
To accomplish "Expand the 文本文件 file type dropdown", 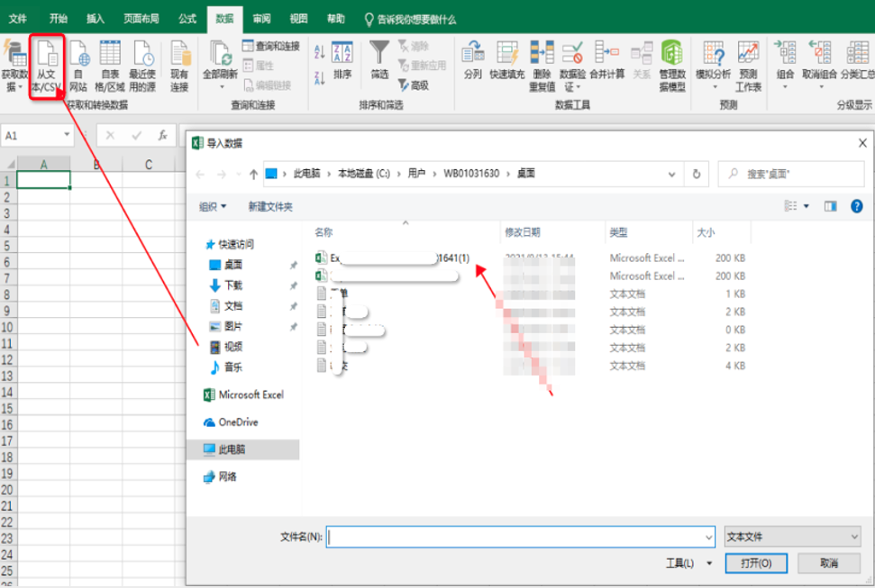I will click(x=792, y=537).
